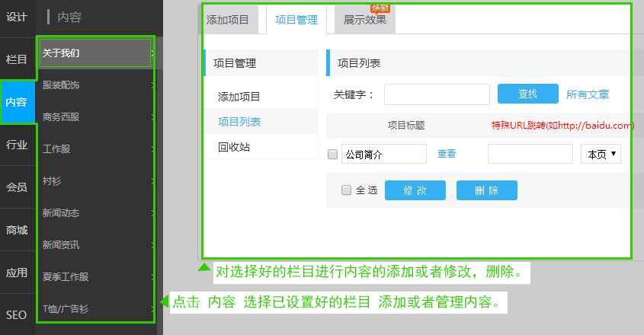Screen dimensions: 644x335
Task: Tick the checkbox beside 公司简介
Action: click(x=332, y=154)
